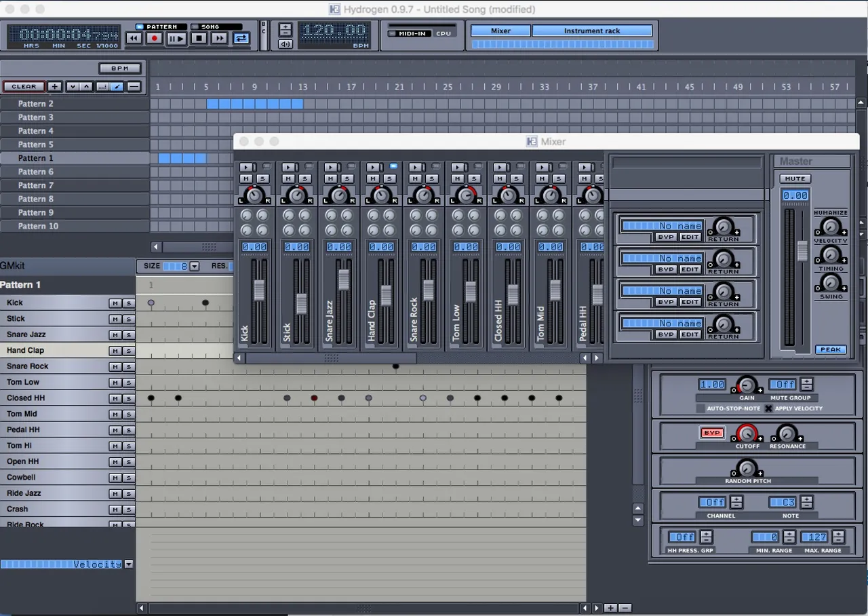Click the instrument Gain knob
This screenshot has height=616, width=868.
pos(746,385)
